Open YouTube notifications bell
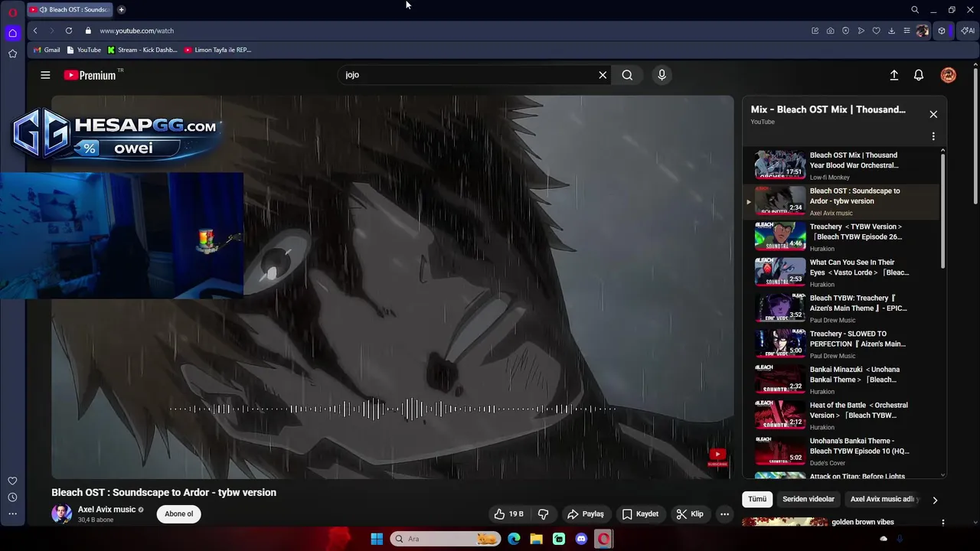The height and width of the screenshot is (551, 980). pos(919,75)
